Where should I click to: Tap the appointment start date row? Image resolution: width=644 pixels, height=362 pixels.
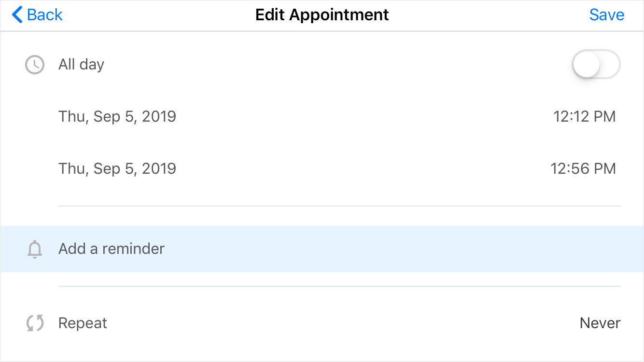[322, 116]
